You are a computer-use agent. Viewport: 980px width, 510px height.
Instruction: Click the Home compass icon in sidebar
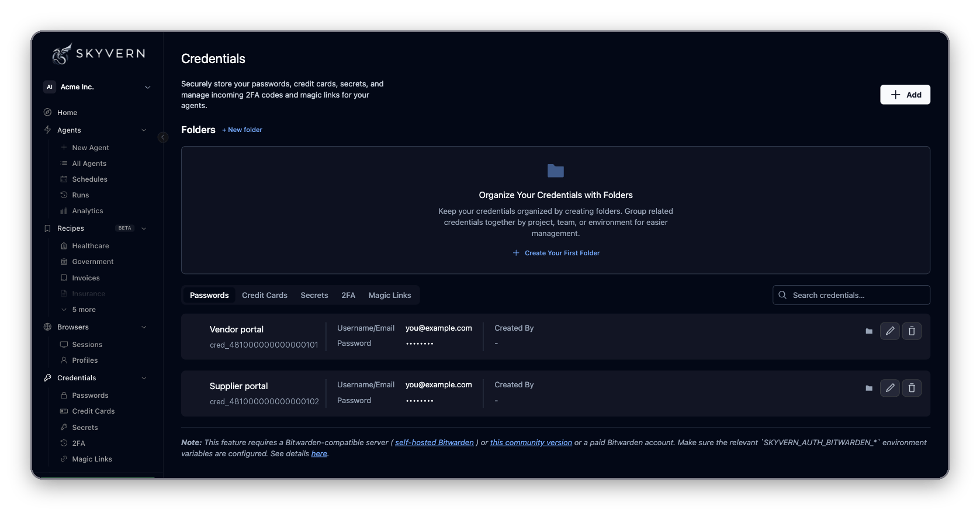tap(47, 112)
